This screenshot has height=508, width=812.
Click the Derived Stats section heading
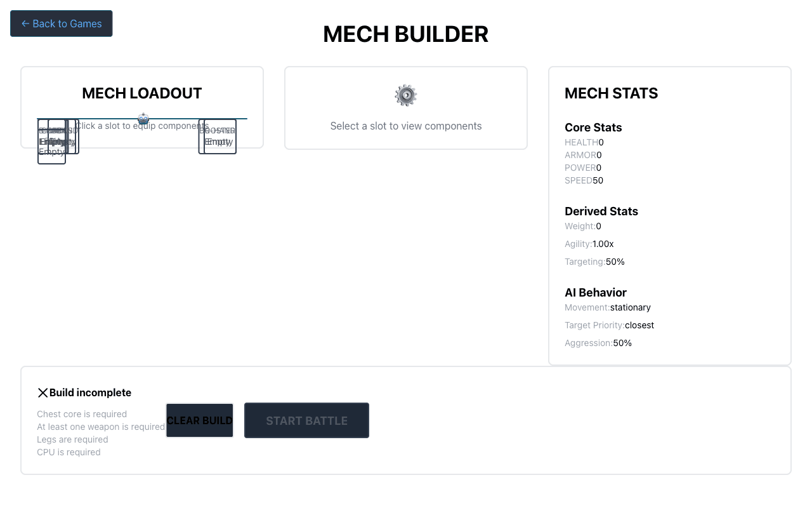coord(601,211)
